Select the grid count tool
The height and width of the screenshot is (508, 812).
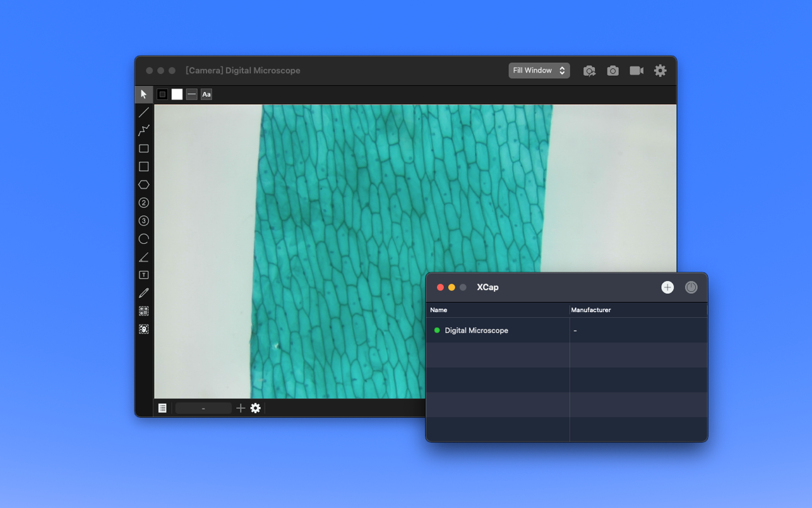144,311
